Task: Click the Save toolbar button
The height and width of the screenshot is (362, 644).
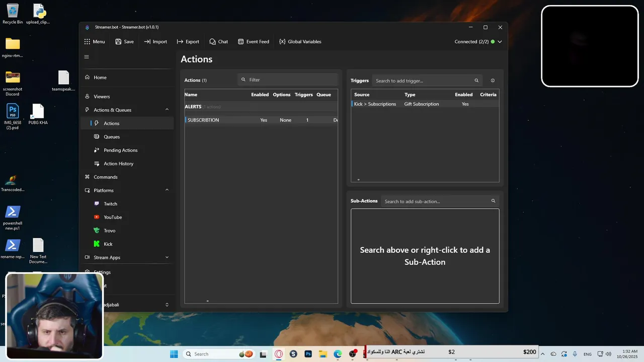Action: click(x=124, y=42)
